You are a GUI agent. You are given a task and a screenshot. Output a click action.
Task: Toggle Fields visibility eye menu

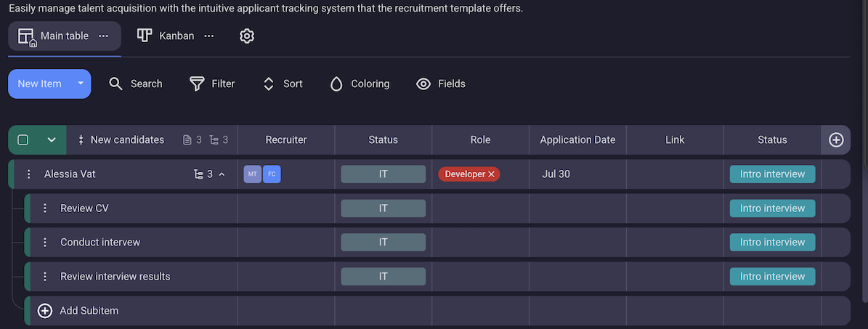click(423, 84)
